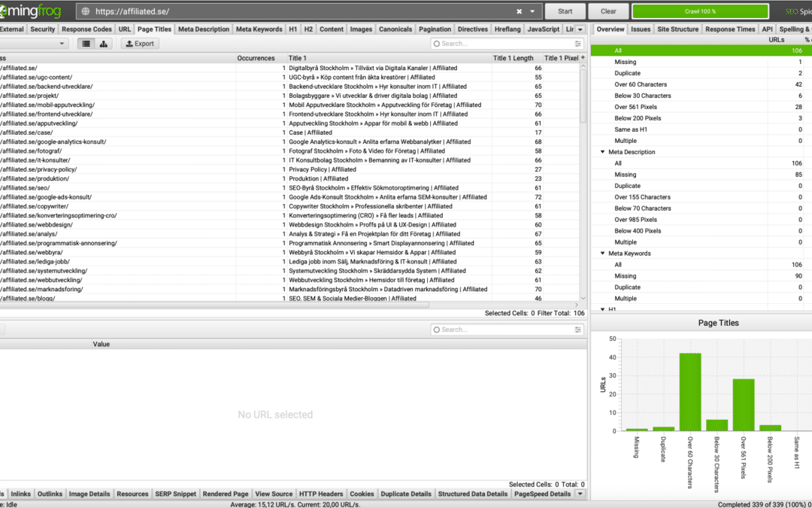Screen dimensions: 812x508
Task: Clear the URL field with the X icon
Action: point(519,11)
